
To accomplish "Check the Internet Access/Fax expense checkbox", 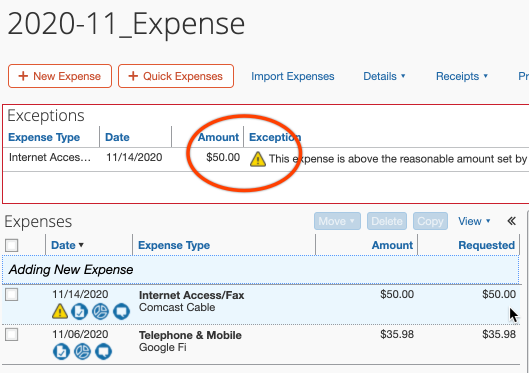I will pyautogui.click(x=11, y=294).
